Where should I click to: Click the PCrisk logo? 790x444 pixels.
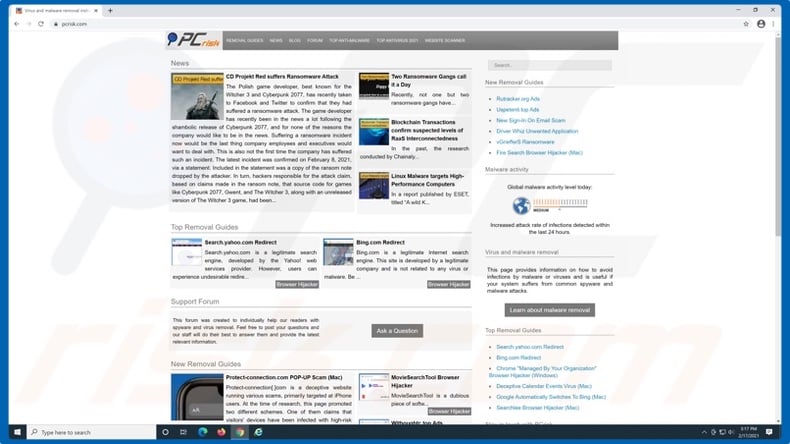(194, 40)
